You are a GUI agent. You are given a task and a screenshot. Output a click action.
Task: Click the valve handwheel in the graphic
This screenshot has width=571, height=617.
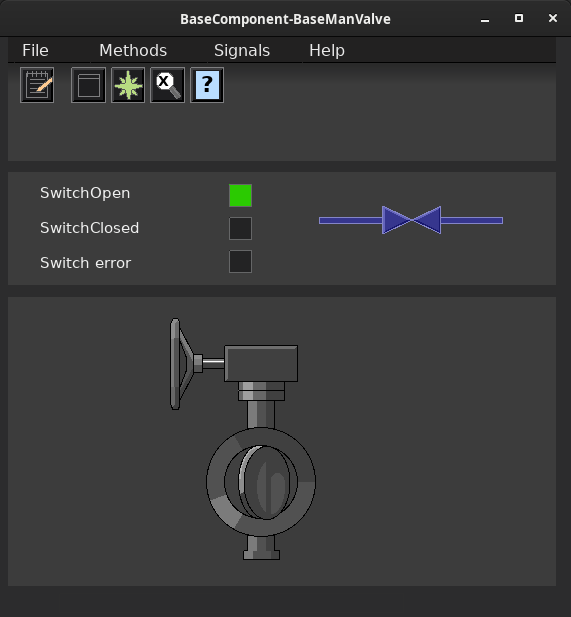(181, 364)
